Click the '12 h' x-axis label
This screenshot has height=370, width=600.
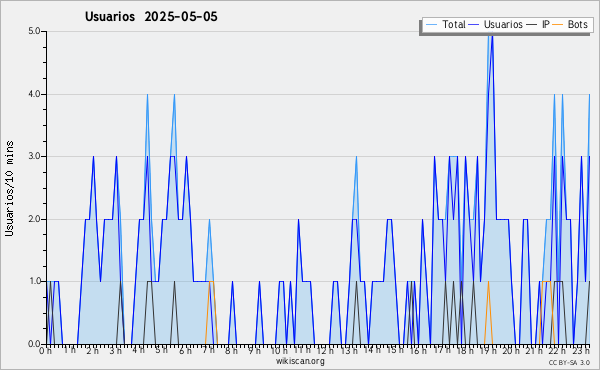326,351
